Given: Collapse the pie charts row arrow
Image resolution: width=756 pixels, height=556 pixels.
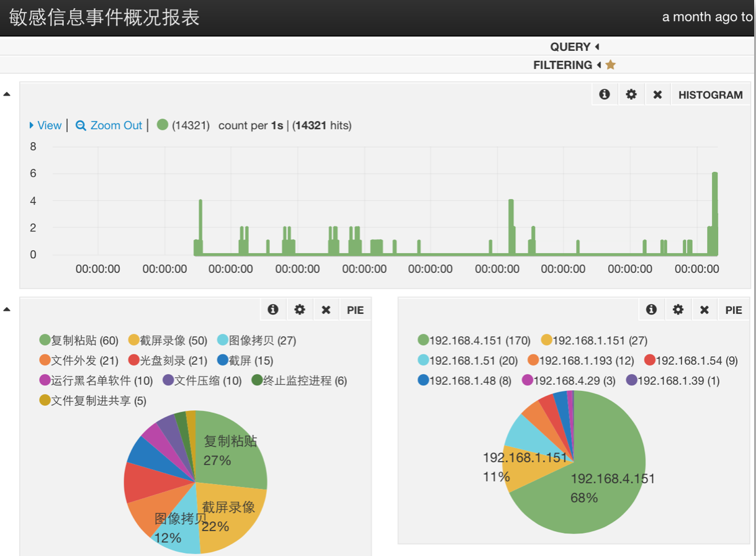Looking at the screenshot, I should pos(7,309).
